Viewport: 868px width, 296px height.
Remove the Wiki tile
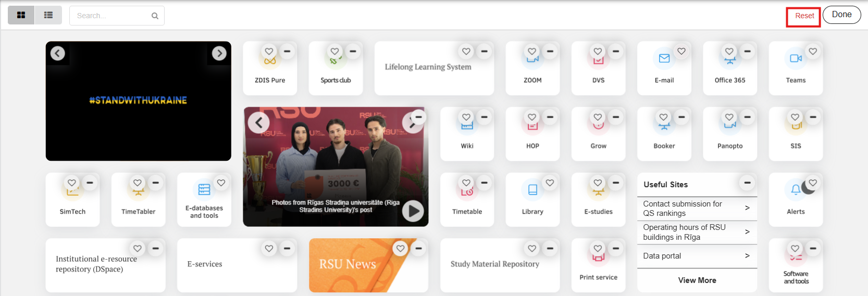(x=484, y=117)
